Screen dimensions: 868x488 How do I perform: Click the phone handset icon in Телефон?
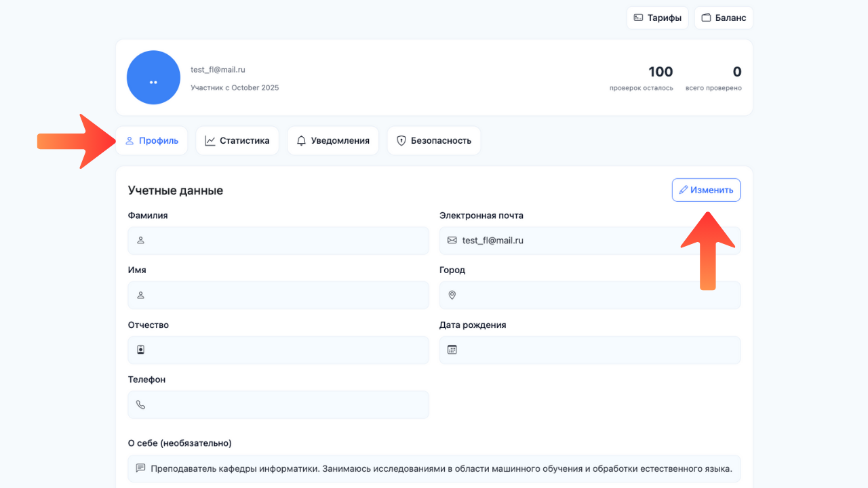(141, 405)
